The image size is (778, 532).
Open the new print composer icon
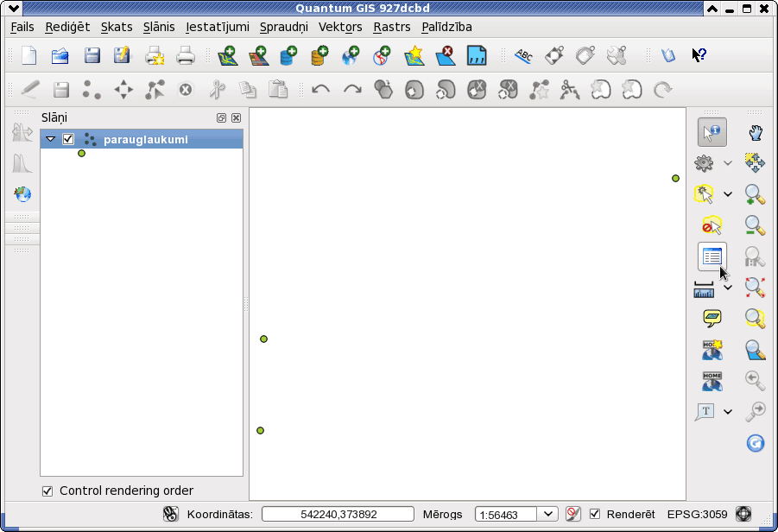point(155,55)
